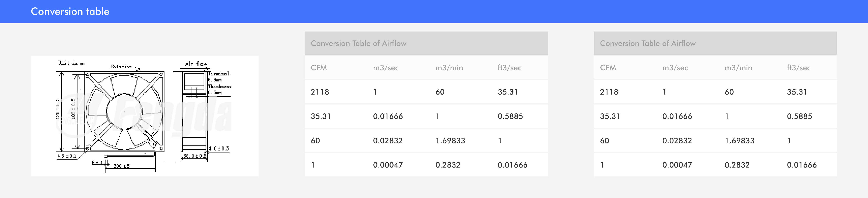868x198 pixels.
Task: Click the 0.2832 cell in the right table
Action: coord(737,165)
